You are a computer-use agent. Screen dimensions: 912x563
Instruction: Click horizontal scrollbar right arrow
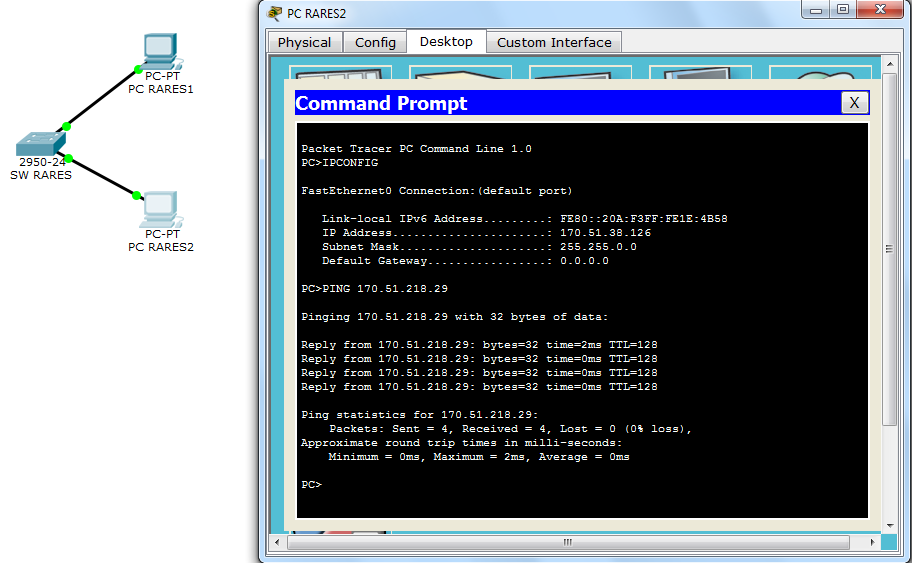[x=872, y=542]
